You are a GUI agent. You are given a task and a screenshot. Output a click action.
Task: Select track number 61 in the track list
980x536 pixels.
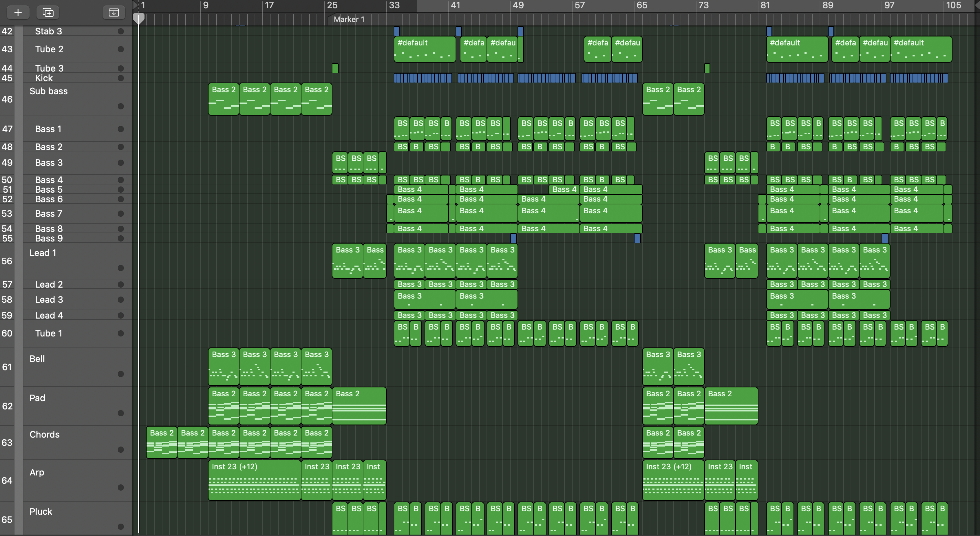pyautogui.click(x=7, y=367)
